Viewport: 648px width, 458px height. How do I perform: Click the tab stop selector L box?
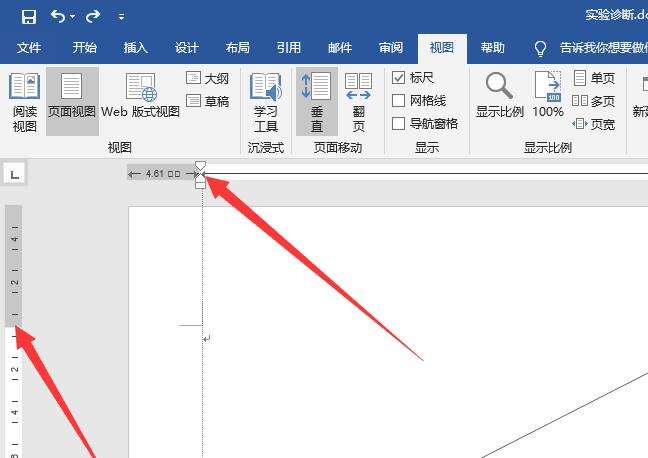[14, 174]
